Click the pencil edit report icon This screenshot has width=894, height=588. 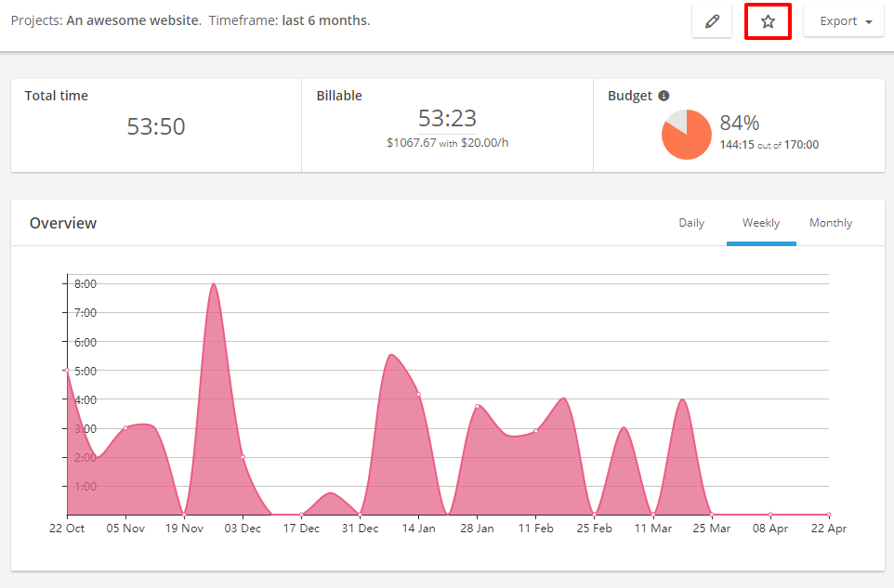tap(712, 21)
